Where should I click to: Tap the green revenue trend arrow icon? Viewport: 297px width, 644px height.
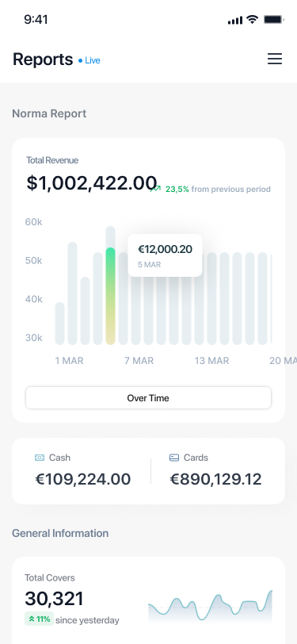(x=155, y=189)
